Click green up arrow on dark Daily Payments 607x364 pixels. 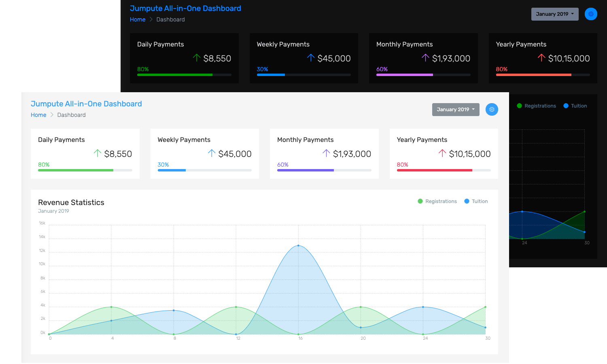(197, 58)
